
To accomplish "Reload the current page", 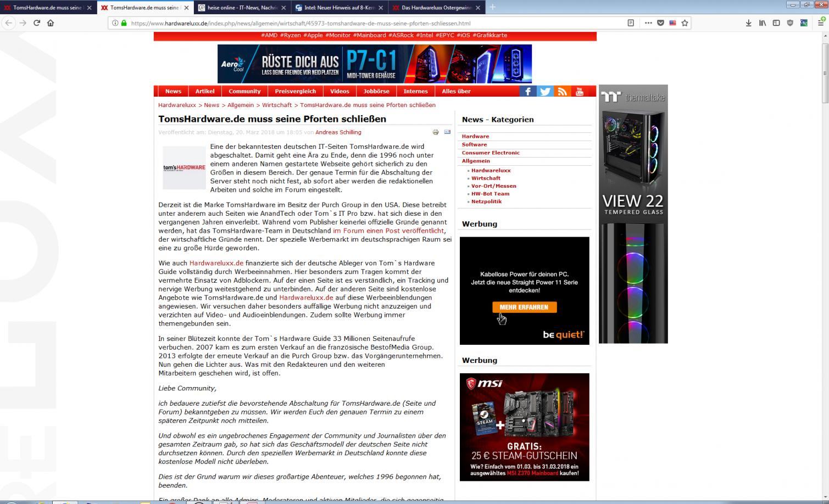I will pos(37,23).
